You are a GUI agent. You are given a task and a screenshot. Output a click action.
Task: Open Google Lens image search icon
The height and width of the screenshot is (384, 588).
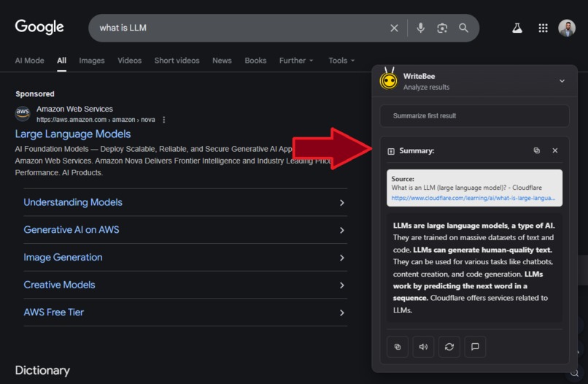point(442,28)
